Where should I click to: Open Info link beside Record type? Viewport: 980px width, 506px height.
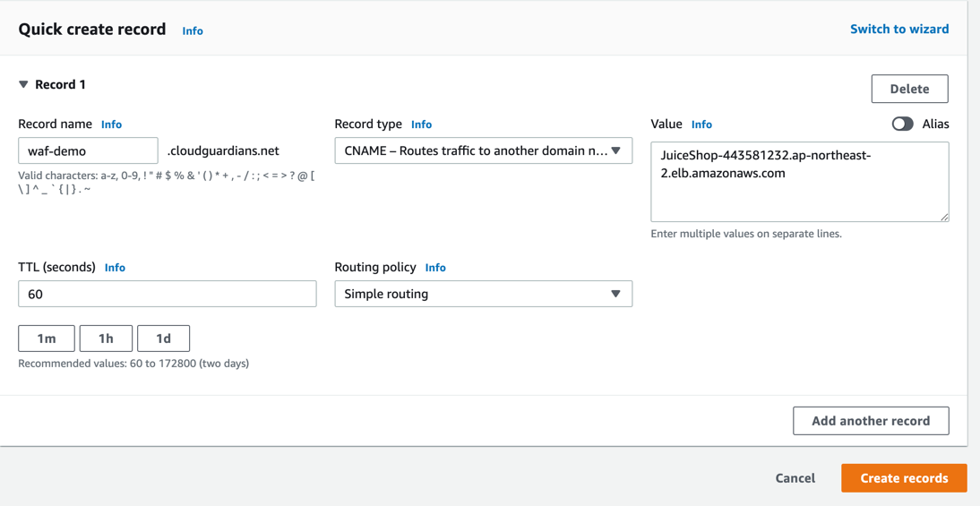(421, 124)
